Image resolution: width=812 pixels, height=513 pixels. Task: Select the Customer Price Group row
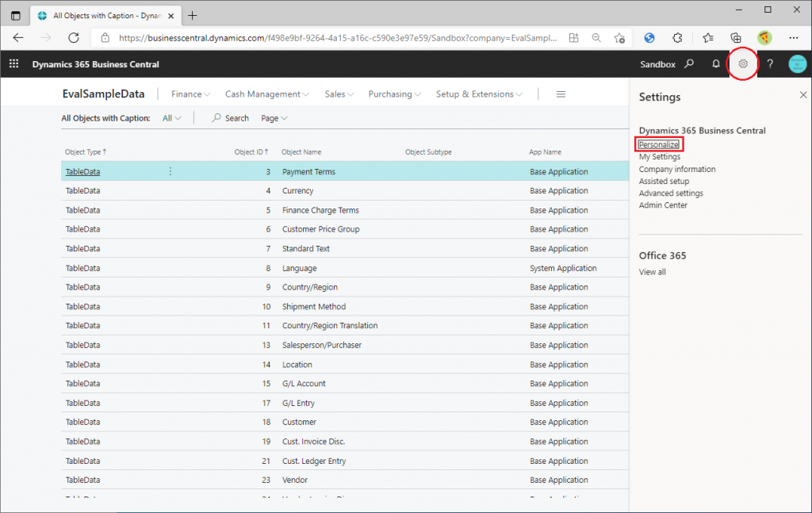tap(345, 229)
